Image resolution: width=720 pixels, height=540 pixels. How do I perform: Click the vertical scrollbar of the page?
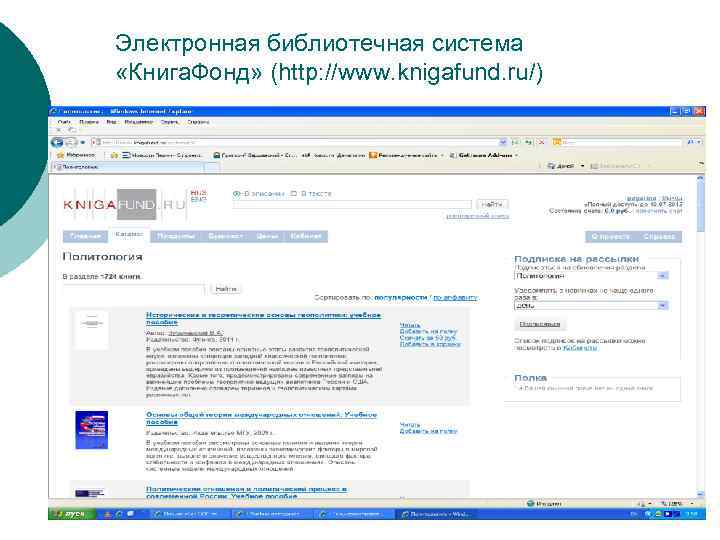click(700, 335)
